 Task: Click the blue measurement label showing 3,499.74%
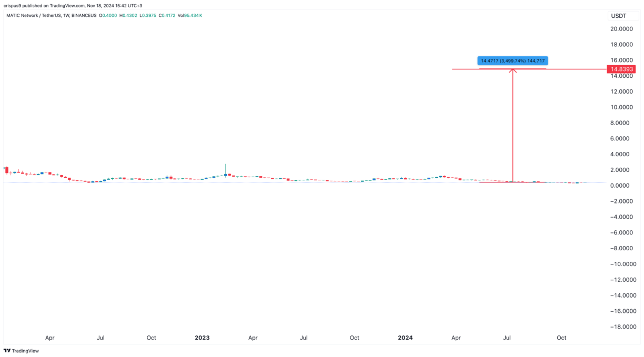[x=512, y=60]
